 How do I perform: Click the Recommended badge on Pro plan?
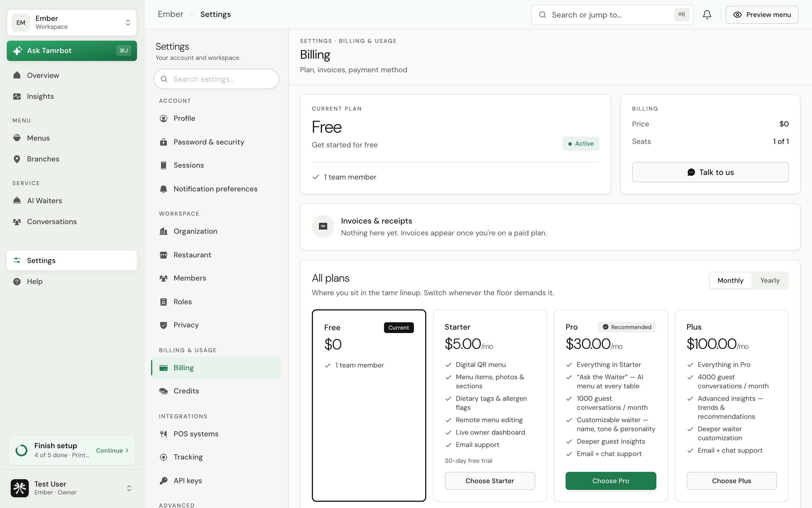pyautogui.click(x=627, y=327)
